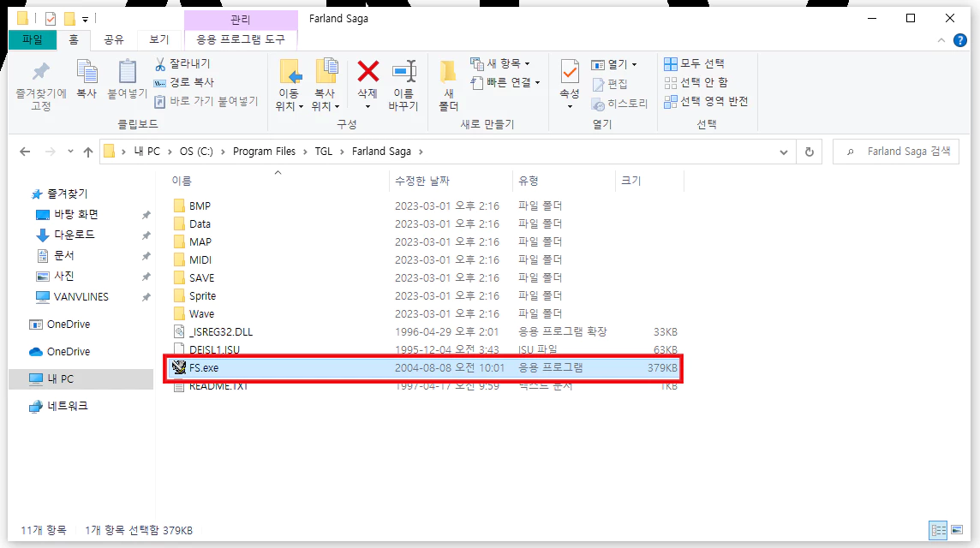Viewport: 980px width, 548px height.
Task: Click Program Files in address breadcrumb
Action: coord(264,152)
